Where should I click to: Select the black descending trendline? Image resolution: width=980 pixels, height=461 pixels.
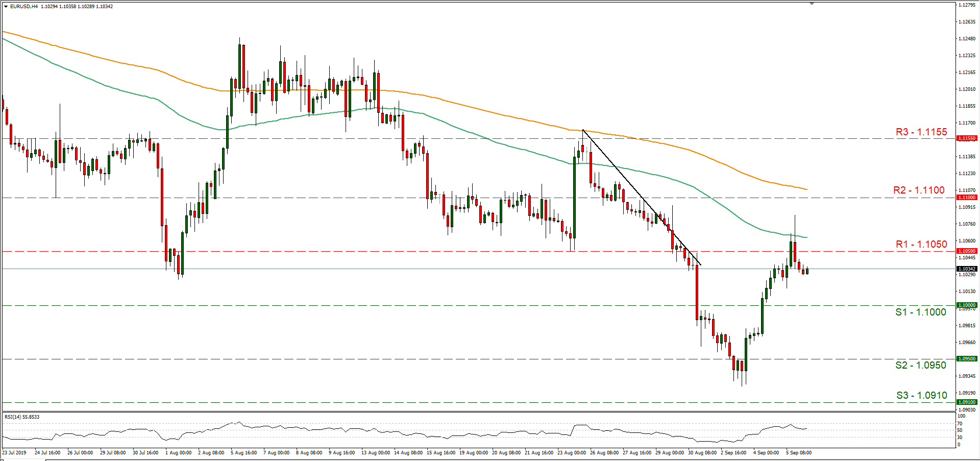click(642, 197)
